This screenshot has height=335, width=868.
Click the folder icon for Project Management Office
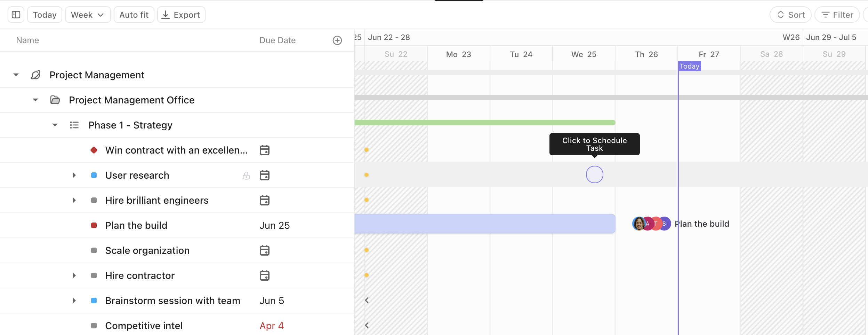point(55,100)
